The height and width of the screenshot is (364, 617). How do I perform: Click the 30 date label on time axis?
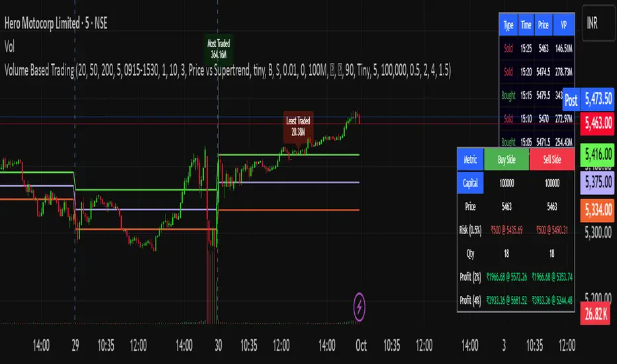218,345
